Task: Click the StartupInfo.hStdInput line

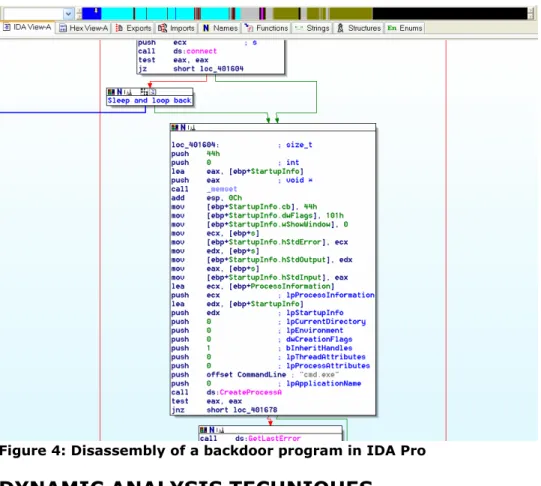Action: coord(259,277)
